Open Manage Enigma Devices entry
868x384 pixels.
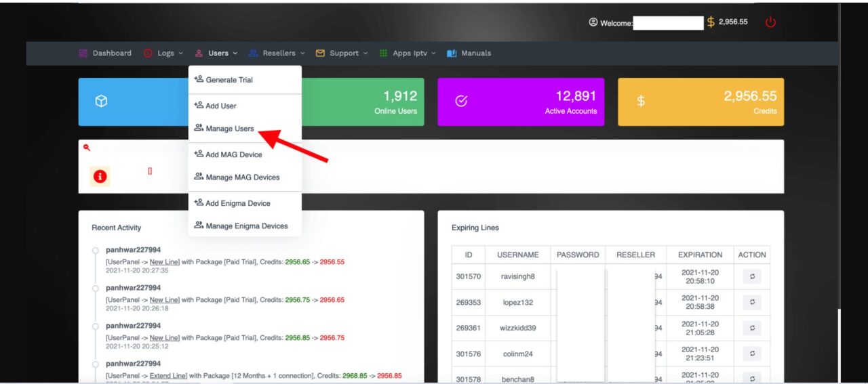tap(246, 226)
